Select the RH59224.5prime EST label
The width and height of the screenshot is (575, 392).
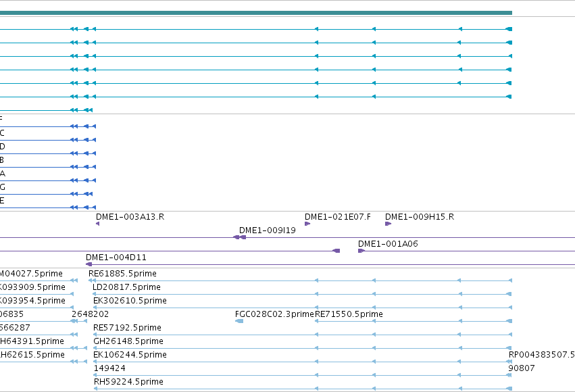pos(128,382)
